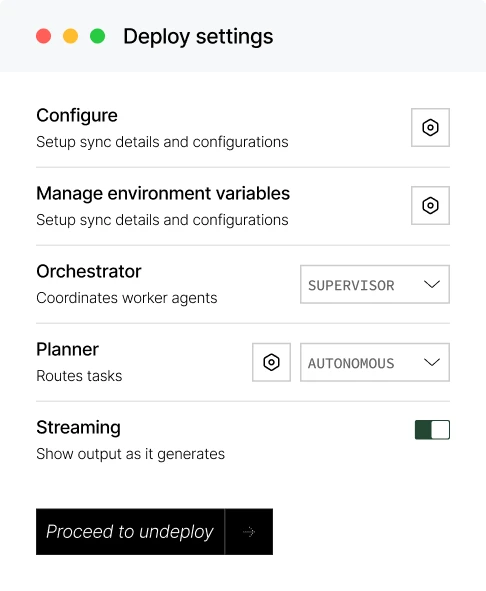
Task: Open the Orchestrator SUPERVISOR dropdown
Action: pos(375,284)
